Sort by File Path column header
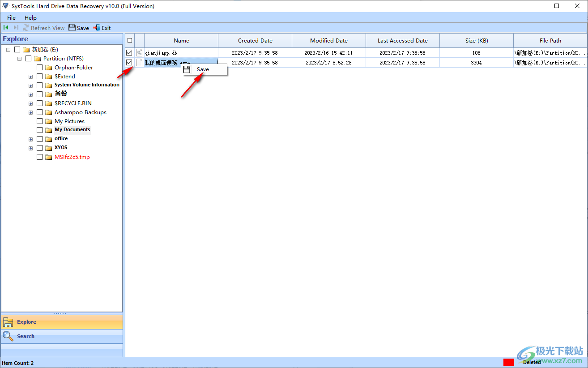 (550, 40)
